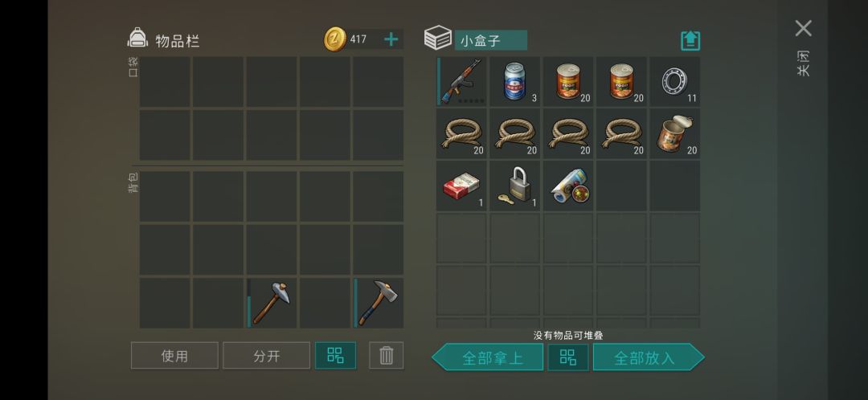Close the inventory with the X

point(803,28)
